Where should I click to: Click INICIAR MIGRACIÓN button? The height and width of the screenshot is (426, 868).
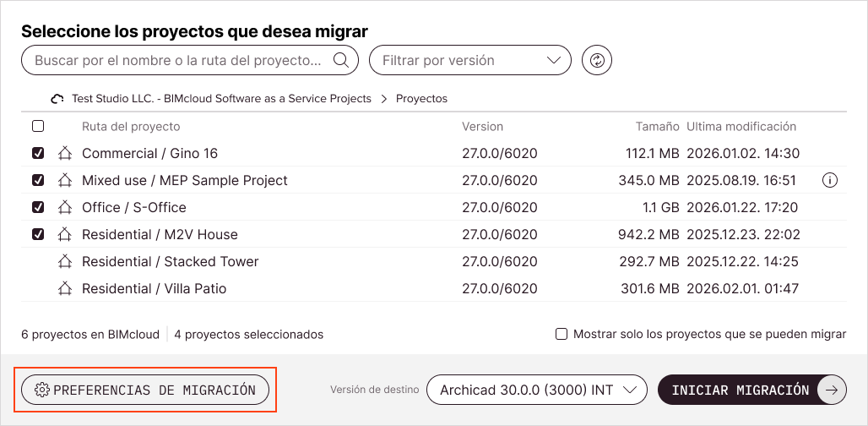752,390
